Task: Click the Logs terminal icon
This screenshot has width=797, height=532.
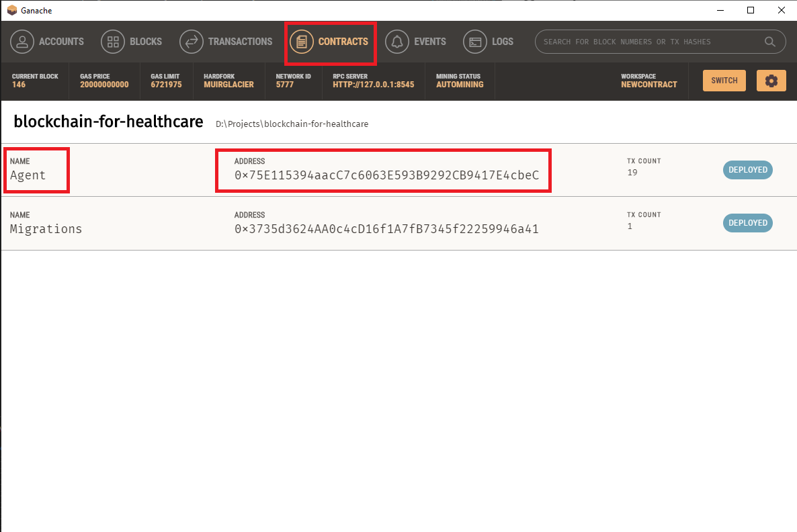Action: click(x=474, y=42)
